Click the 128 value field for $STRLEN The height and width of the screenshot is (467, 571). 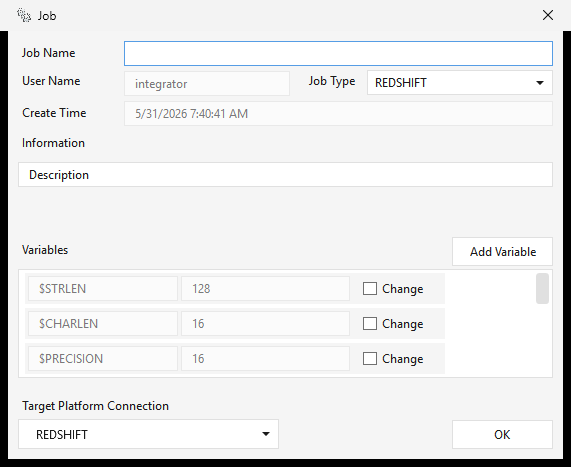pyautogui.click(x=265, y=289)
